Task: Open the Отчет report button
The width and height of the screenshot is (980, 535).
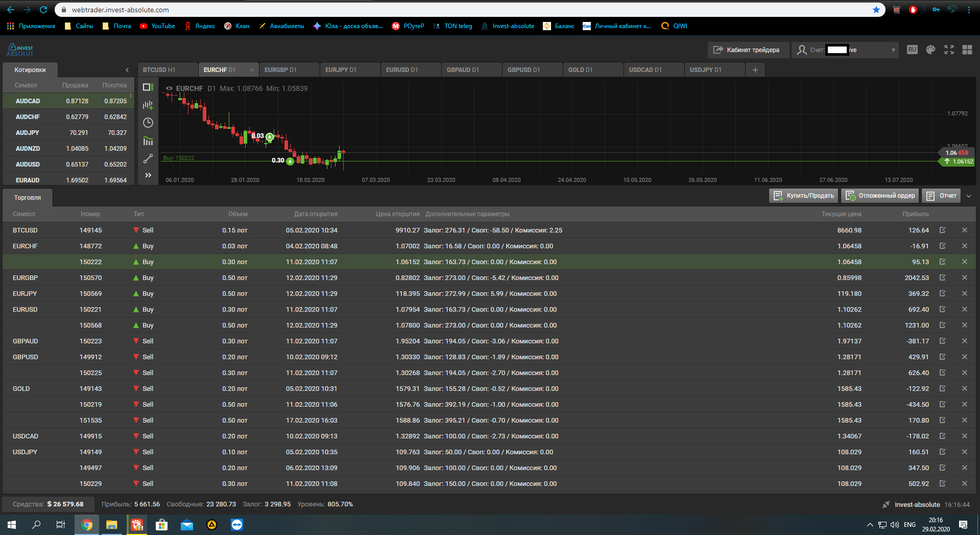Action: (x=941, y=196)
